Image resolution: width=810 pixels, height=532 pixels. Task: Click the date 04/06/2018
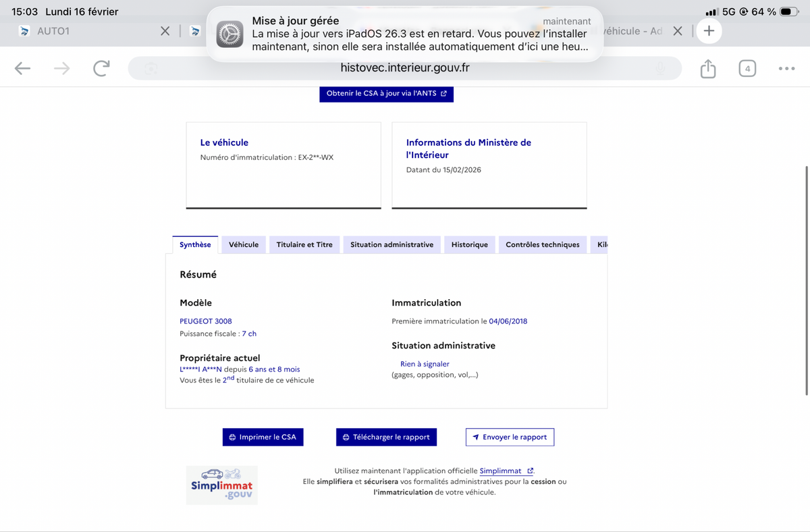[508, 321]
